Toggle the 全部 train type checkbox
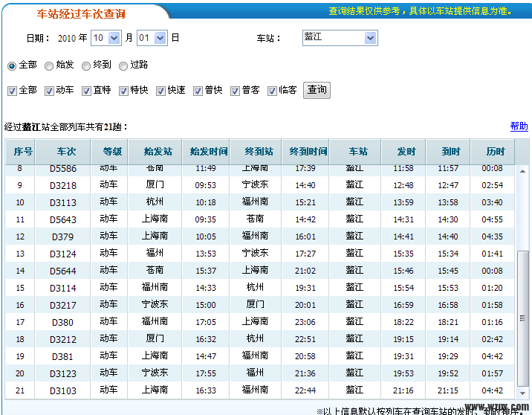Viewport: 532px width, 415px height. click(x=12, y=91)
